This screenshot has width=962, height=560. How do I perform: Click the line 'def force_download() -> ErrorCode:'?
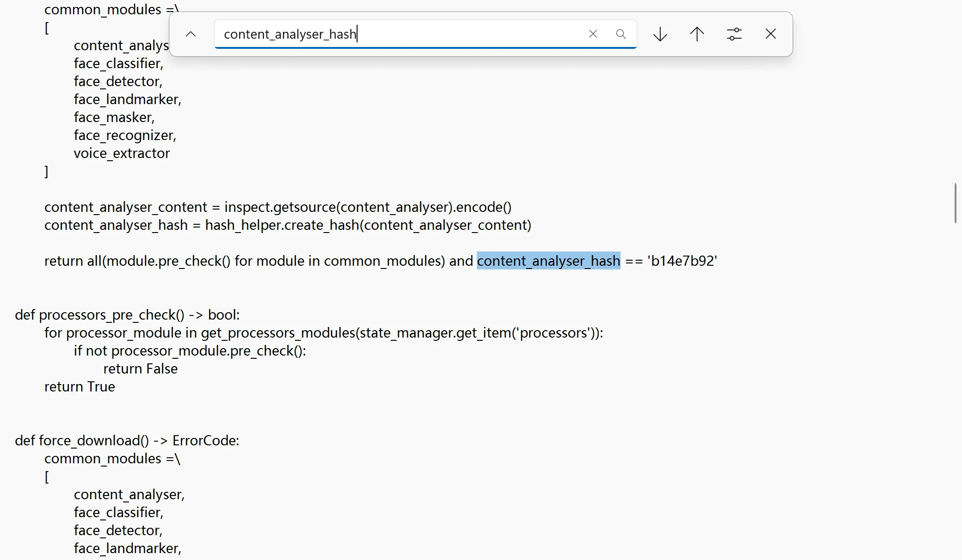pos(127,441)
